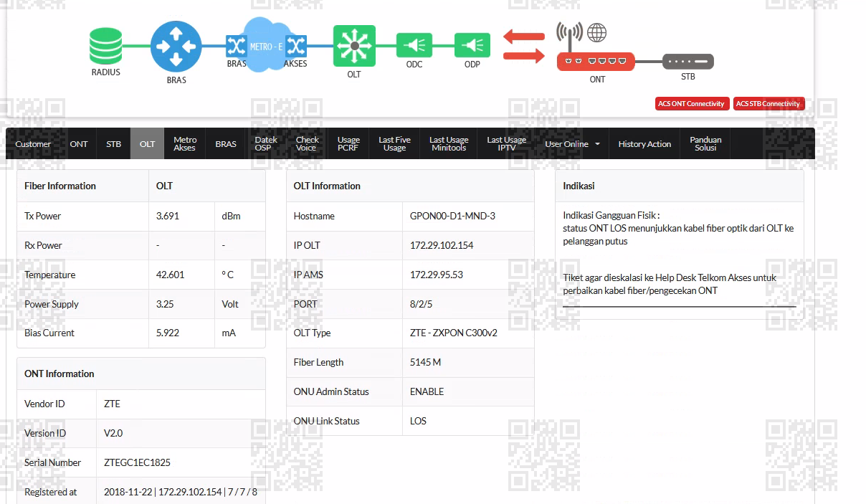
Task: Click Vendor ID value ZTE
Action: point(112,404)
